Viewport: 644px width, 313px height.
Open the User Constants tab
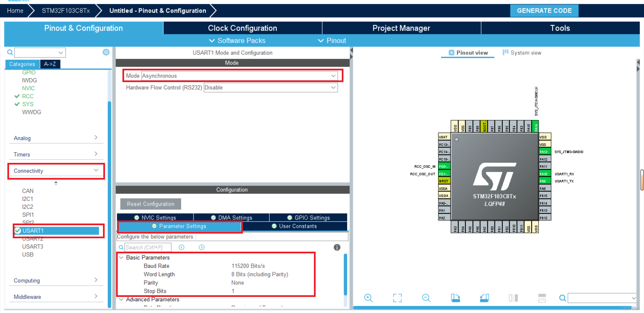point(294,226)
